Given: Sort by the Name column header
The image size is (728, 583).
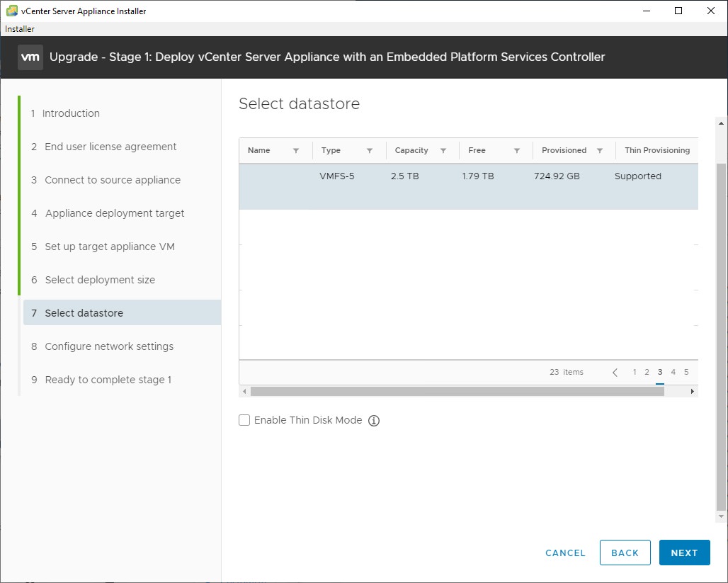Looking at the screenshot, I should coord(258,150).
